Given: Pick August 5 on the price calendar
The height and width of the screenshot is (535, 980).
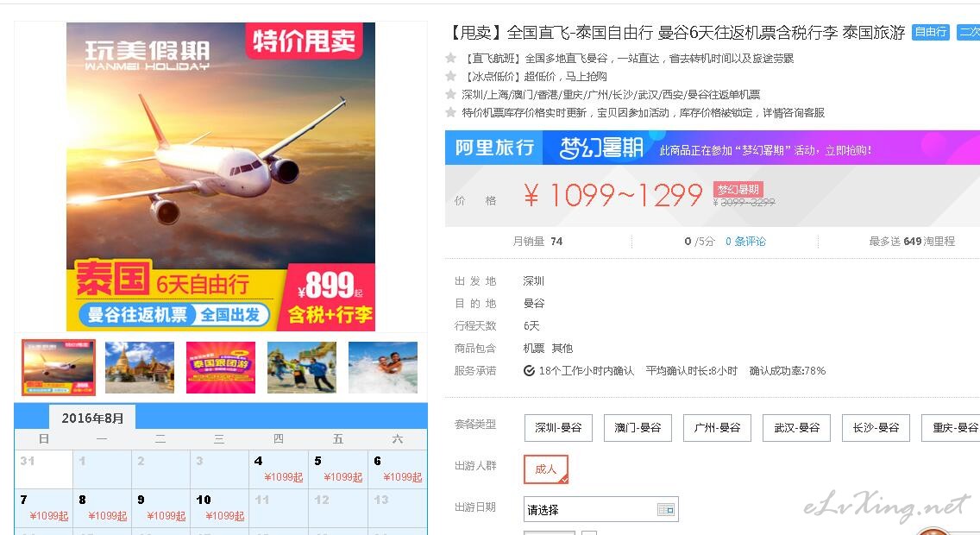Looking at the screenshot, I should pyautogui.click(x=338, y=469).
